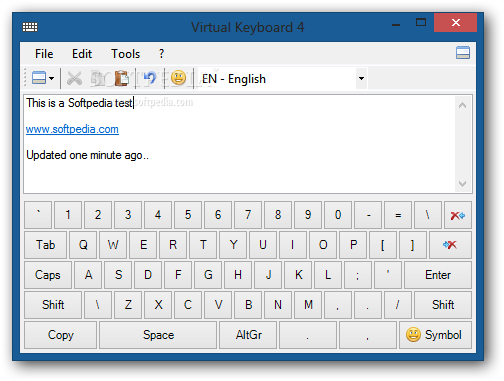Screen dimensions: 504x381
Task: Open the EN - English language dropdown
Action: pyautogui.click(x=361, y=79)
